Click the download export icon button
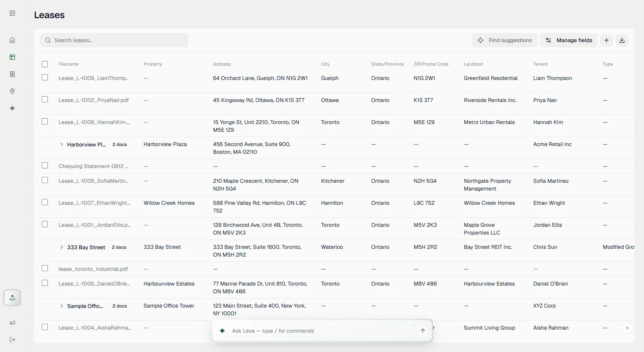The image size is (644, 352). (622, 40)
